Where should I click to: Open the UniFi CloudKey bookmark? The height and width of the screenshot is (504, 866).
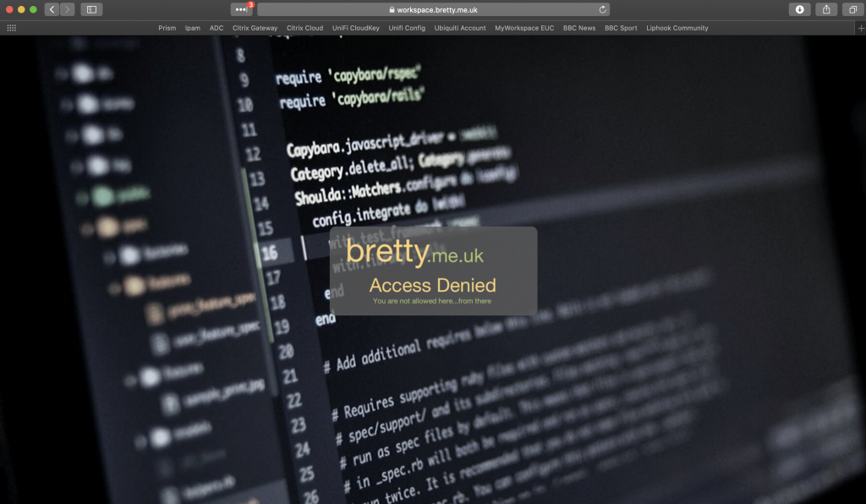[356, 28]
